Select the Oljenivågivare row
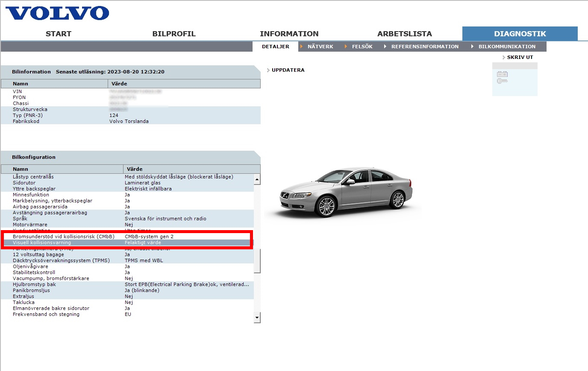Viewport: 588px width, 371px height. (x=127, y=266)
